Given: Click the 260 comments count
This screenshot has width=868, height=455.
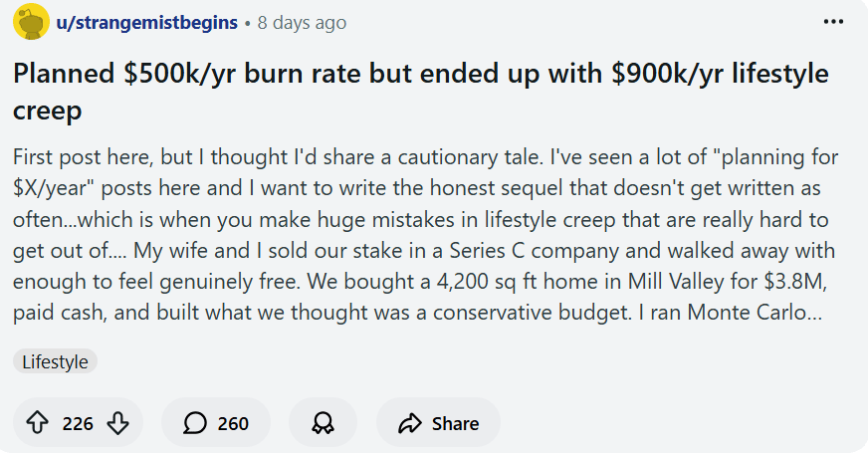Looking at the screenshot, I should [233, 423].
